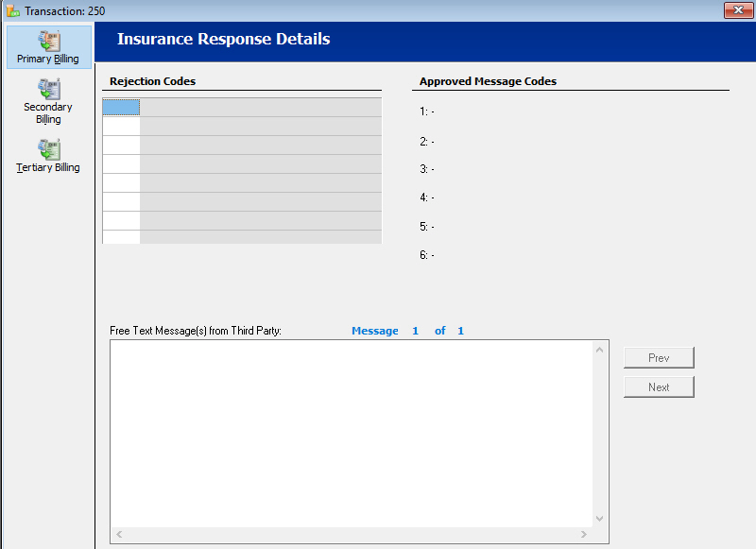
Task: Close the Transaction 250 window
Action: 737,10
